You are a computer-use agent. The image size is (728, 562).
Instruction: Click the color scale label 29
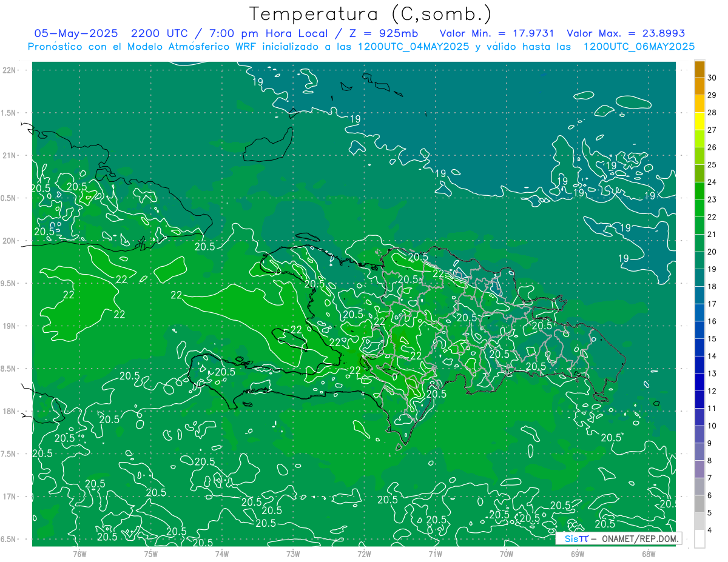[712, 95]
